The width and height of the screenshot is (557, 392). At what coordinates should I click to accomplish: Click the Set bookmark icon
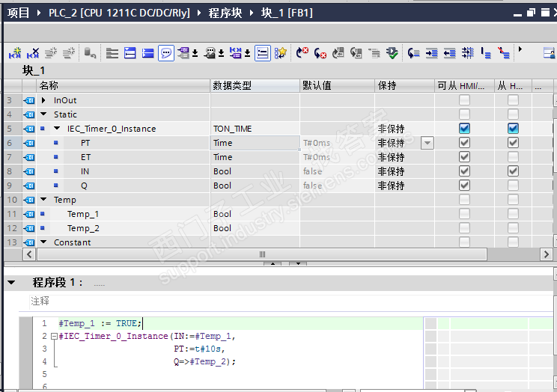(486, 53)
